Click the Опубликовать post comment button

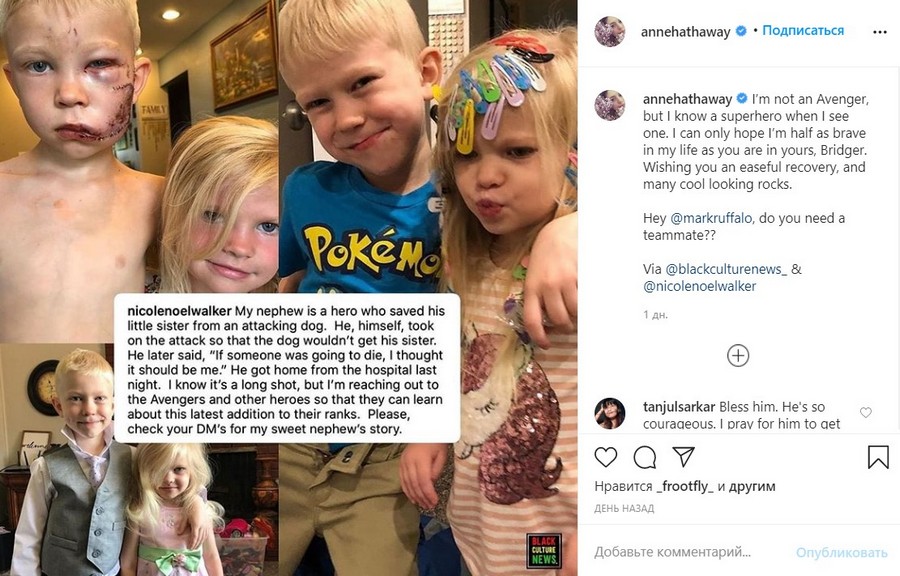point(841,552)
